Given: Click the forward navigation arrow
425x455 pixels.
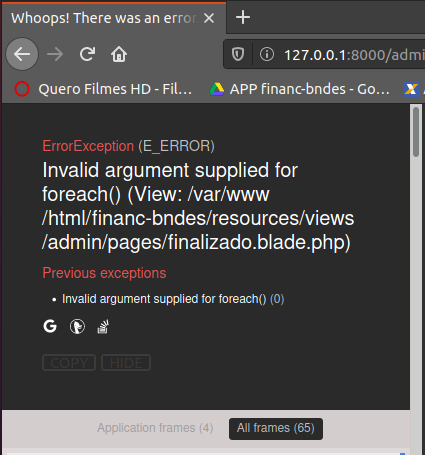Looking at the screenshot, I should click(55, 54).
